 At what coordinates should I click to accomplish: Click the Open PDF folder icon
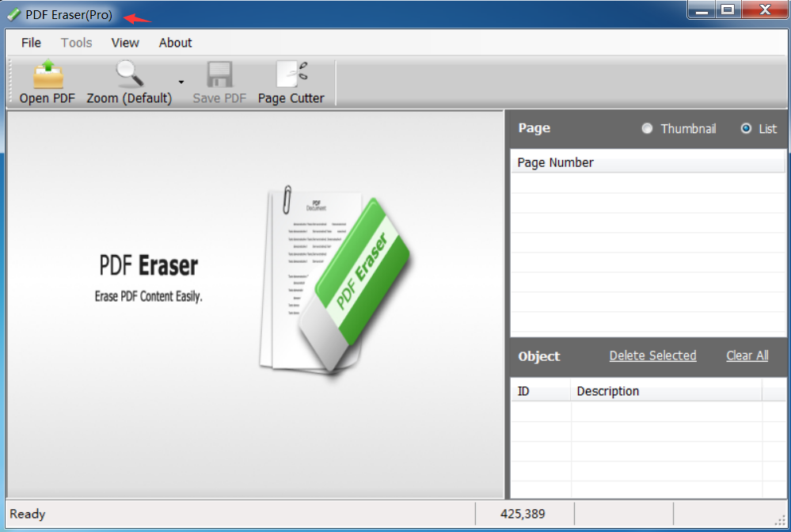pos(48,74)
